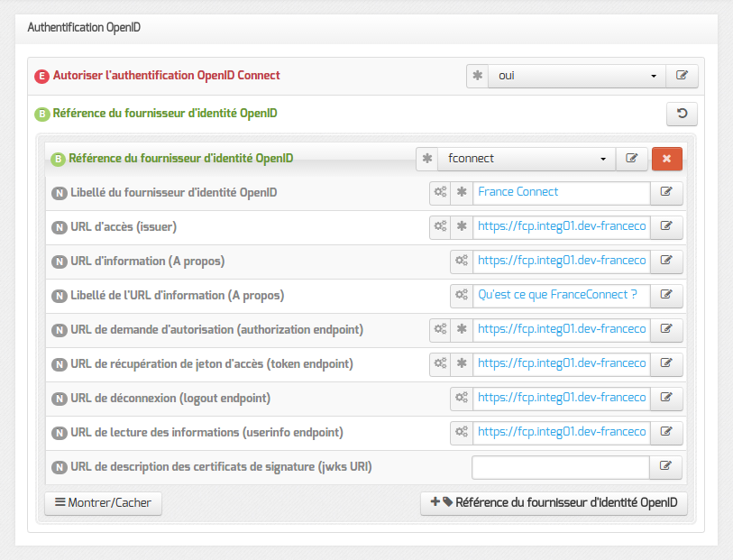Image resolution: width=733 pixels, height=560 pixels.
Task: Toggle Montrer/Cacher to show or hide fields
Action: [x=104, y=503]
